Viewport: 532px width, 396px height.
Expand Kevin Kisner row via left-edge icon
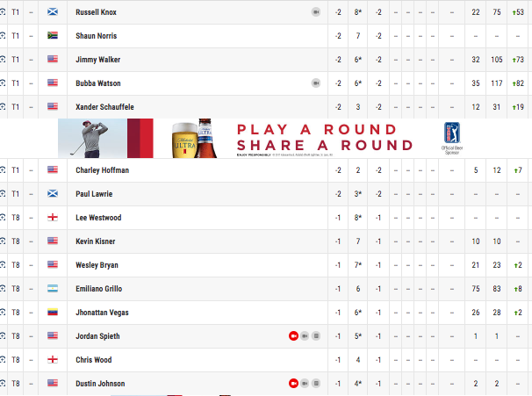tap(3, 241)
